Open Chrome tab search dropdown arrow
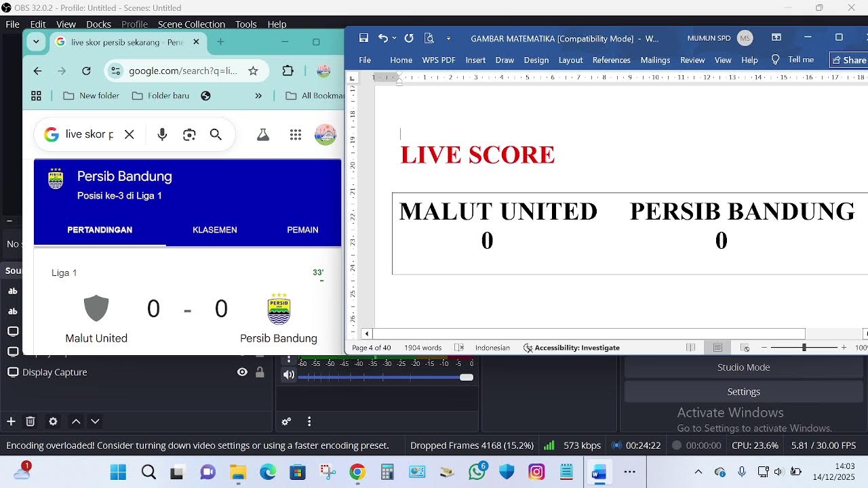The image size is (868, 488). 36,42
